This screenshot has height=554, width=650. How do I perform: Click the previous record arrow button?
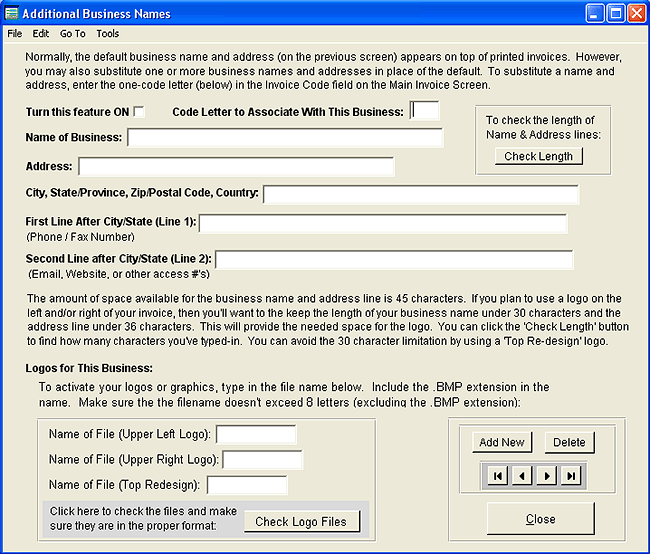(x=521, y=476)
